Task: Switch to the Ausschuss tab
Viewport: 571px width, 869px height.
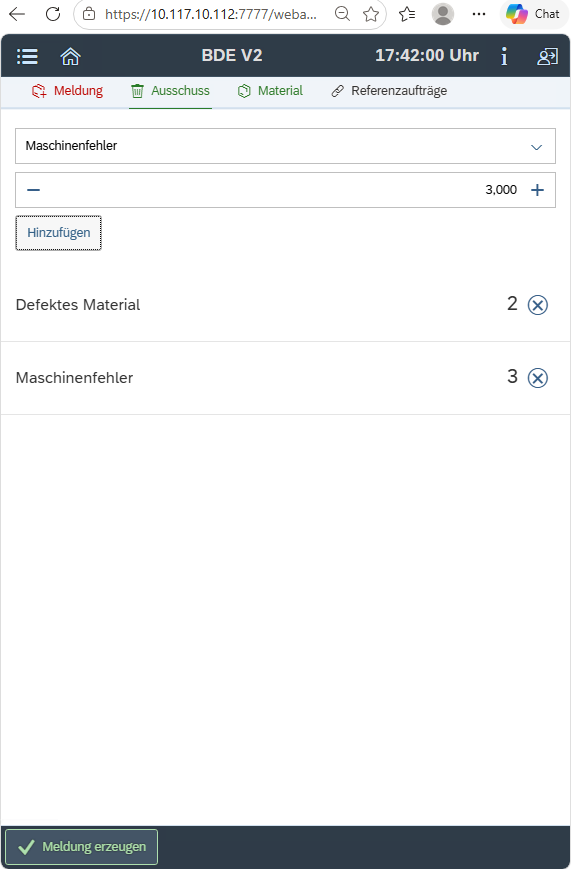Action: click(x=170, y=91)
